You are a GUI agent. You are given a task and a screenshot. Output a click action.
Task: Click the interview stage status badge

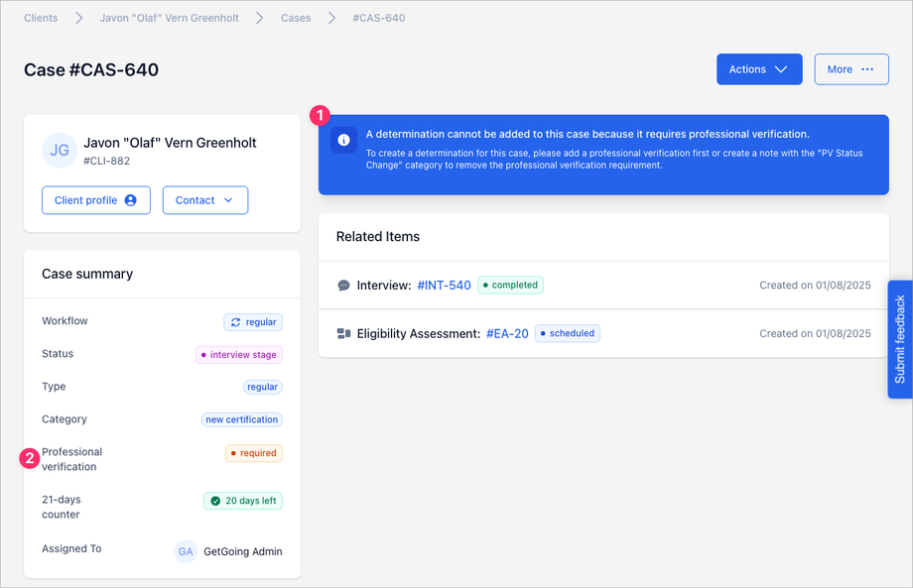(x=239, y=355)
